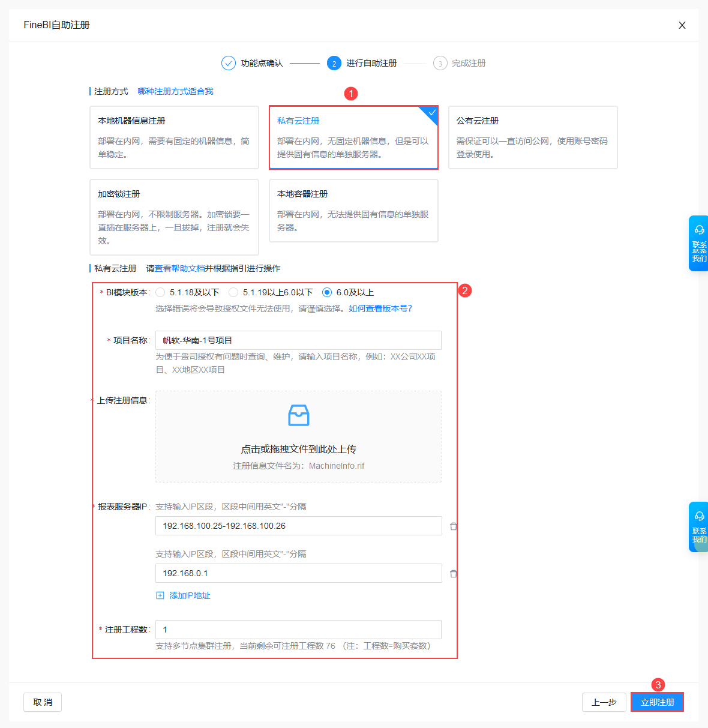Select BI version 6.0及以上
This screenshot has height=728, width=708.
pyautogui.click(x=327, y=292)
